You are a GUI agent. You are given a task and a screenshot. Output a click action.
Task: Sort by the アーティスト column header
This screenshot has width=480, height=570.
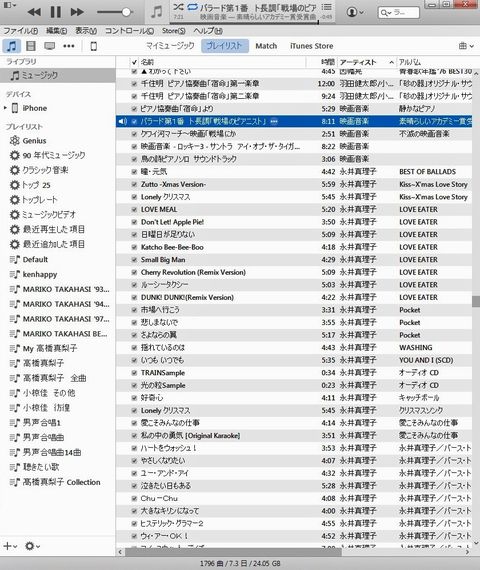367,62
